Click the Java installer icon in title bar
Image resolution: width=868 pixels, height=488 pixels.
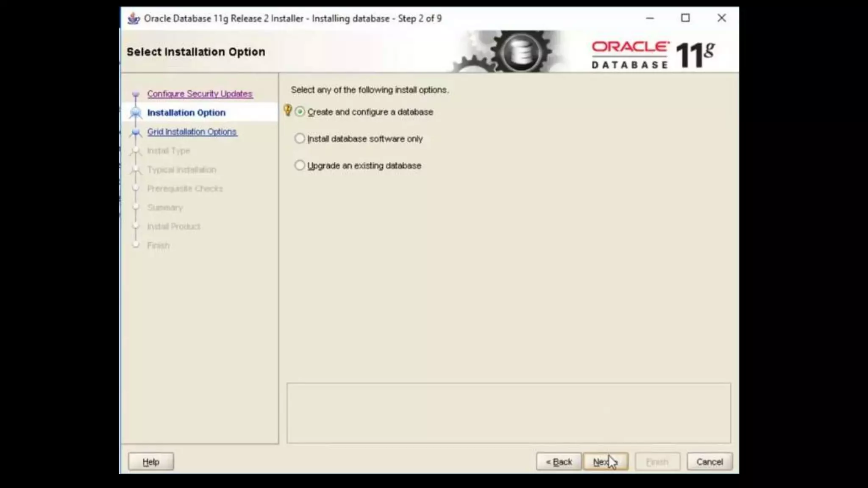click(134, 19)
